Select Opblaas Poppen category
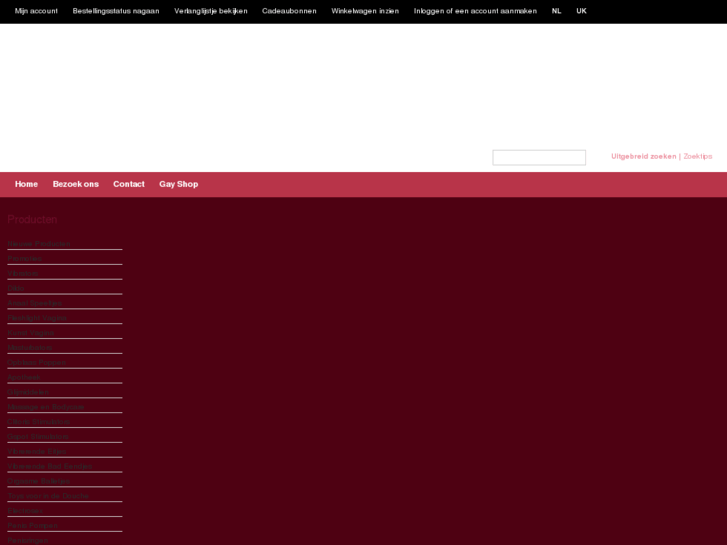Viewport: 727px width, 545px height. click(x=37, y=362)
